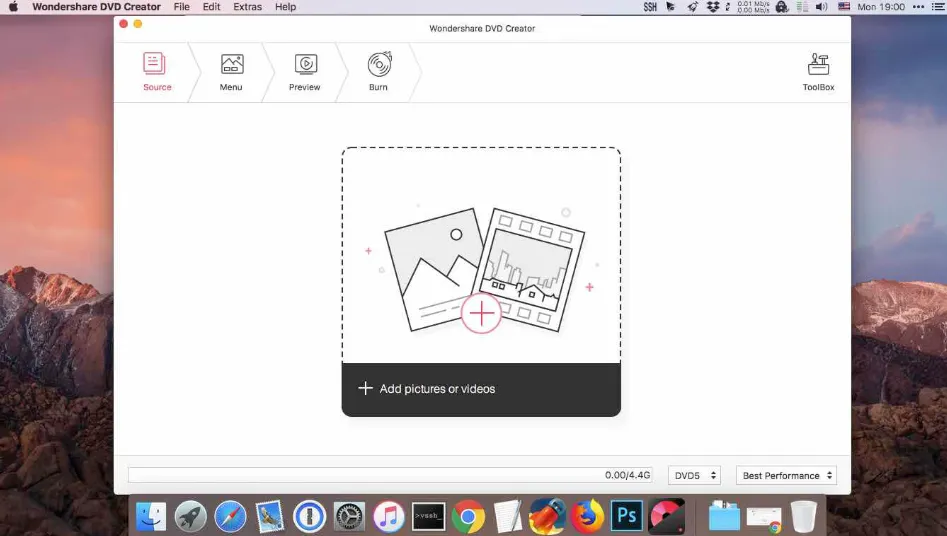Open the Edit menu
This screenshot has width=947, height=536.
click(x=211, y=7)
